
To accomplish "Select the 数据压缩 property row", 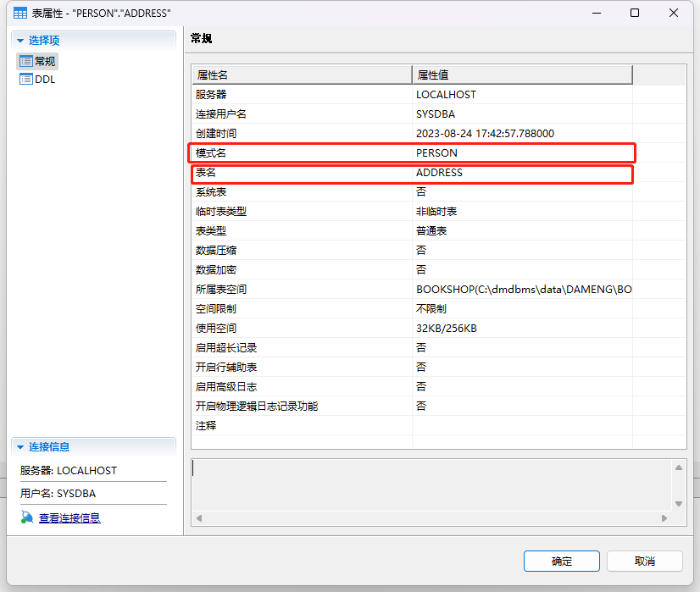I will click(439, 251).
